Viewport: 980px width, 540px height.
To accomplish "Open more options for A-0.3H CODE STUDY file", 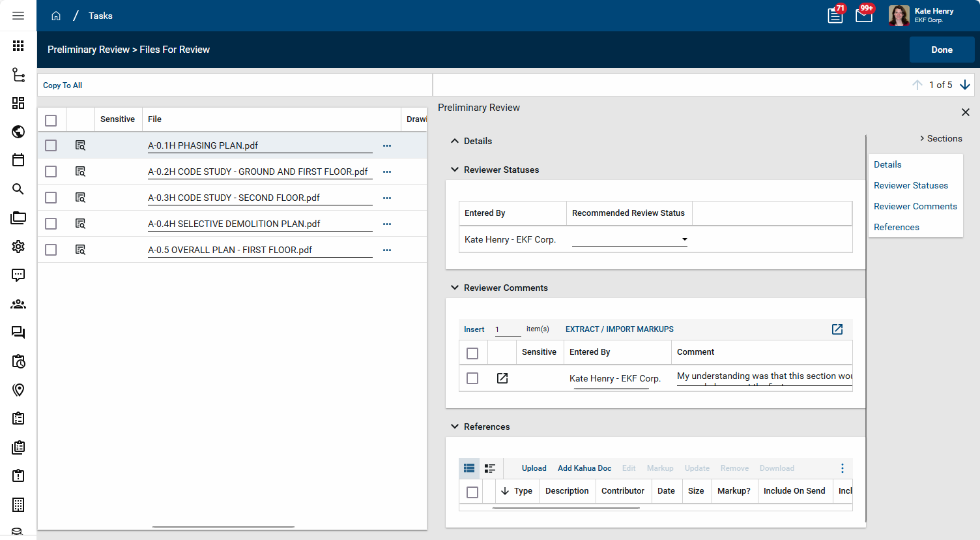I will click(387, 198).
